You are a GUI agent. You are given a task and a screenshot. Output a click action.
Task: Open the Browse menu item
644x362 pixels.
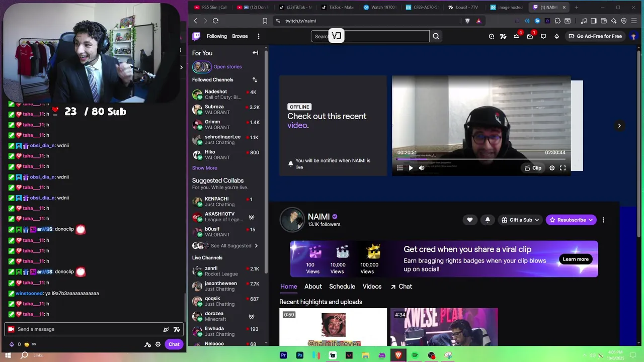pyautogui.click(x=240, y=36)
